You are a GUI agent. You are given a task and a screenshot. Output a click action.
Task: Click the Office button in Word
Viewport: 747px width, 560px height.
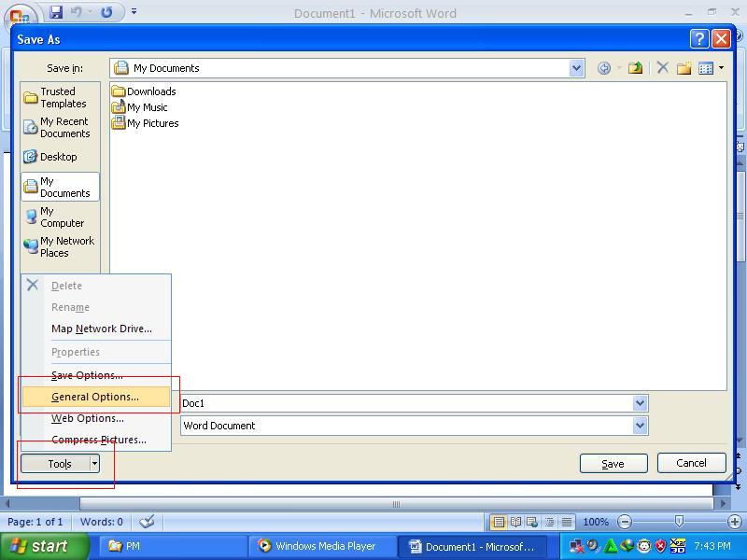click(19, 16)
